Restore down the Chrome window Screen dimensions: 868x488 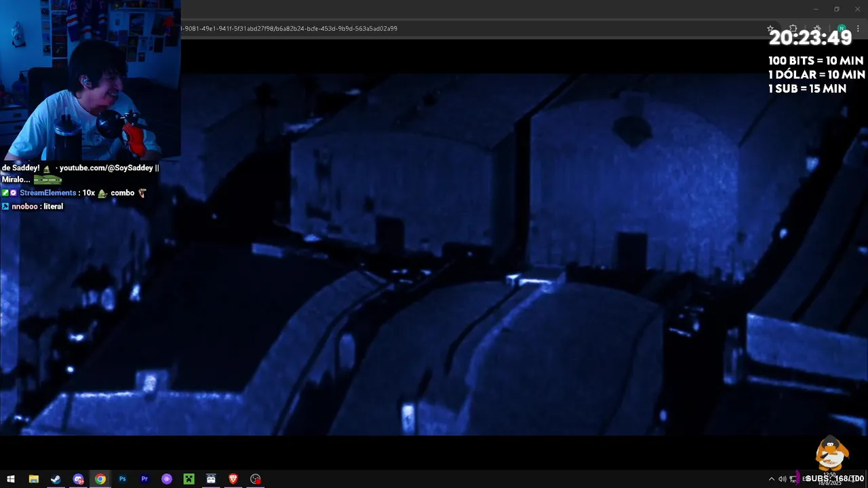pos(837,9)
